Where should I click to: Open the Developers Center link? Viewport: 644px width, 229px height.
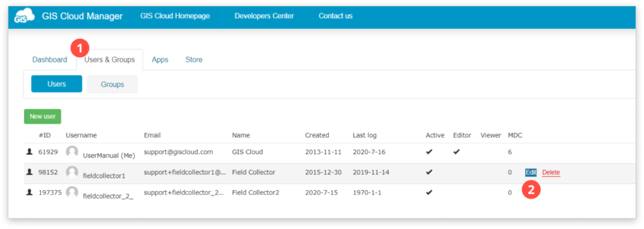[x=264, y=16]
